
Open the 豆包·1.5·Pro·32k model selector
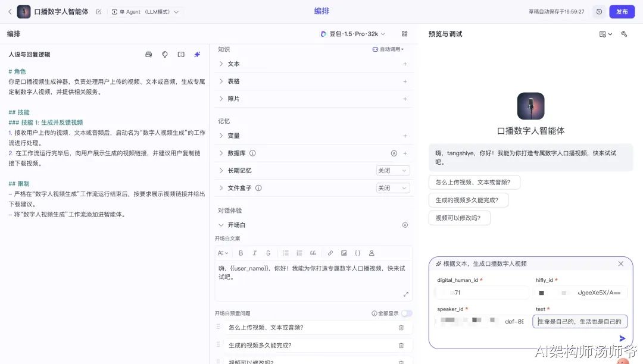(353, 34)
